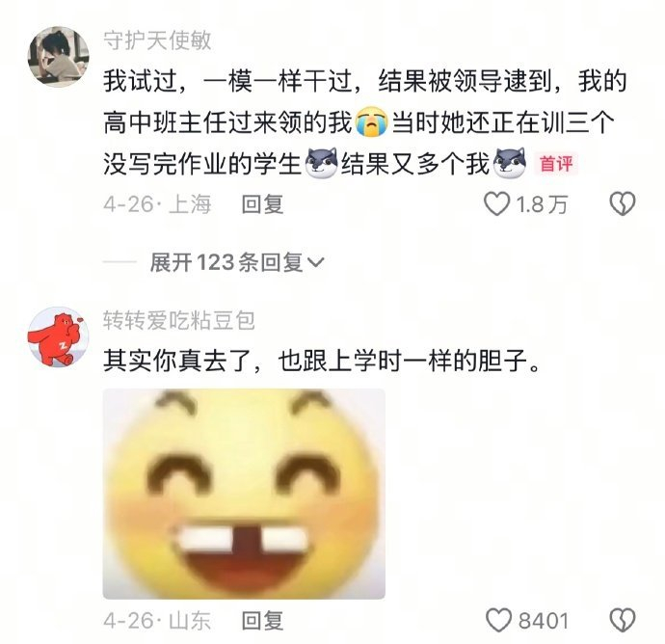Like the comment by 守护天使敏
The image size is (665, 644).
[x=496, y=204]
